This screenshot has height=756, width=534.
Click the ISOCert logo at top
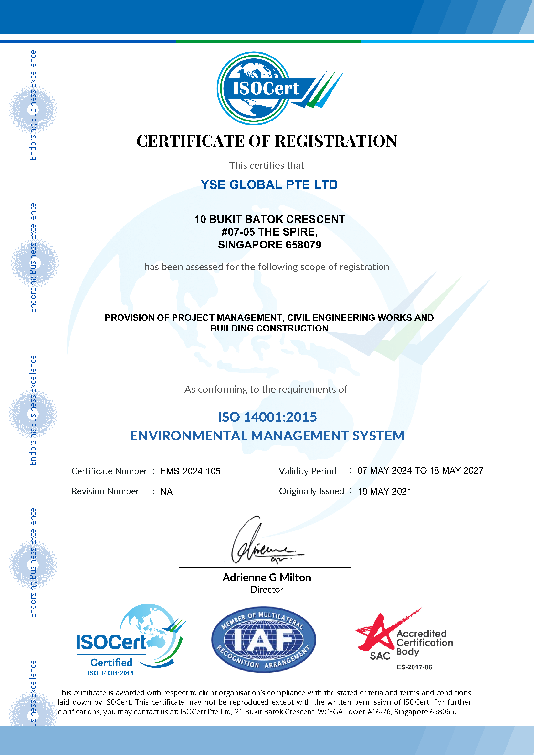(280, 88)
